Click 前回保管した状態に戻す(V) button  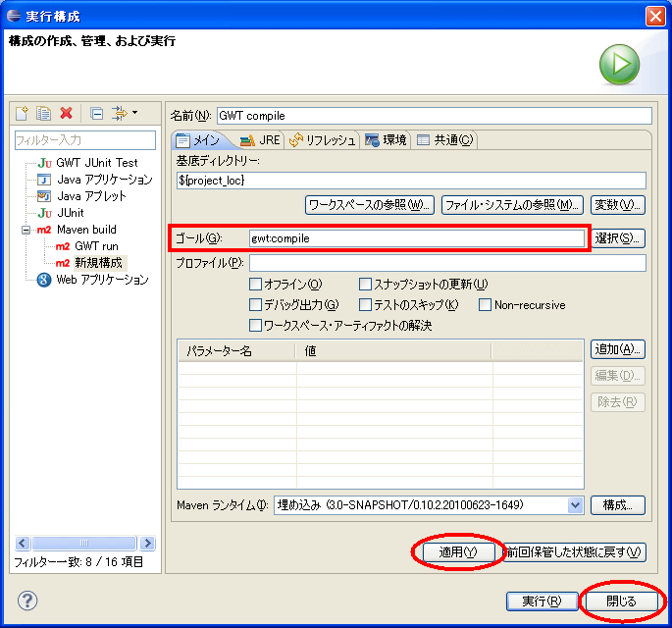[x=574, y=552]
